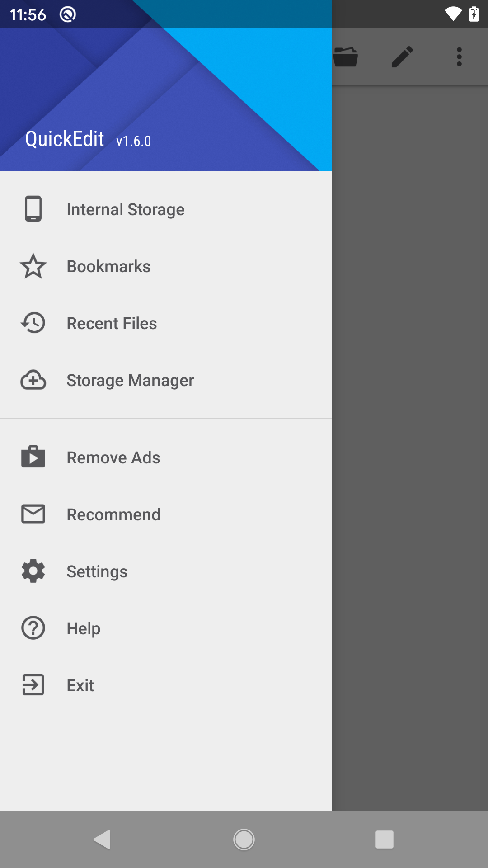This screenshot has width=488, height=868.
Task: Tap the Settings gear icon
Action: tap(33, 571)
